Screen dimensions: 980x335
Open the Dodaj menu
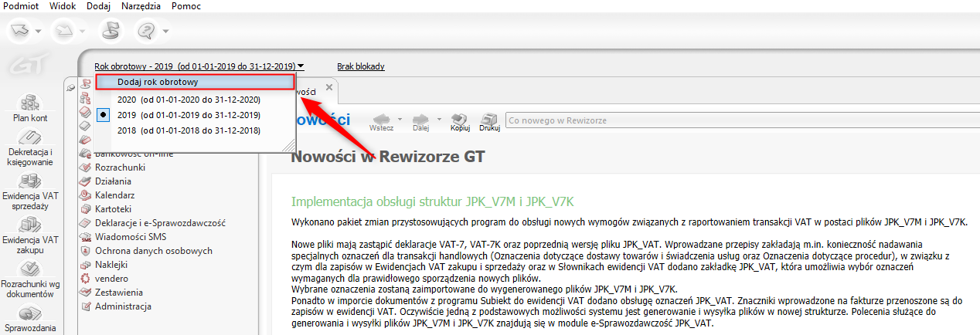(98, 6)
